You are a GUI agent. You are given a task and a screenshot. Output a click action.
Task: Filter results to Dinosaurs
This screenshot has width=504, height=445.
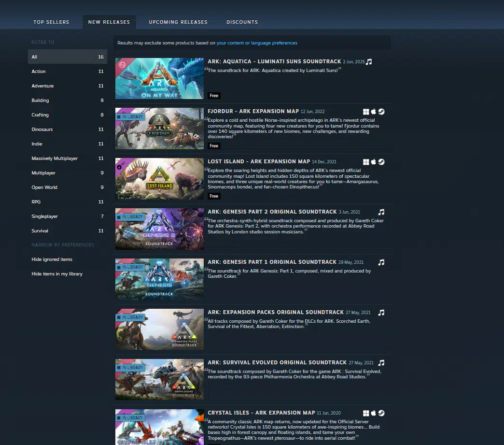tap(68, 129)
